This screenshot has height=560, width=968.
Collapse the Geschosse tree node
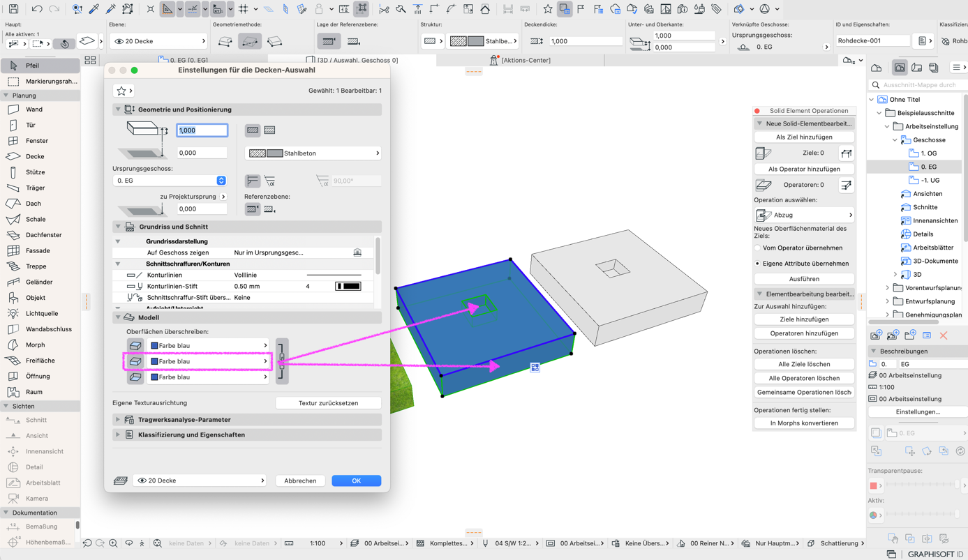tap(895, 140)
